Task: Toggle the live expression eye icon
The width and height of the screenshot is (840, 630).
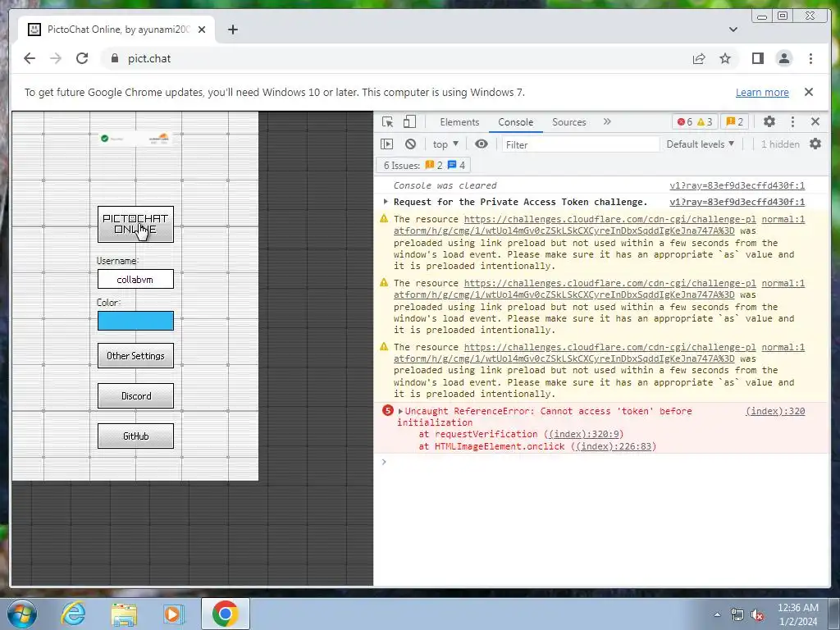Action: click(x=481, y=144)
